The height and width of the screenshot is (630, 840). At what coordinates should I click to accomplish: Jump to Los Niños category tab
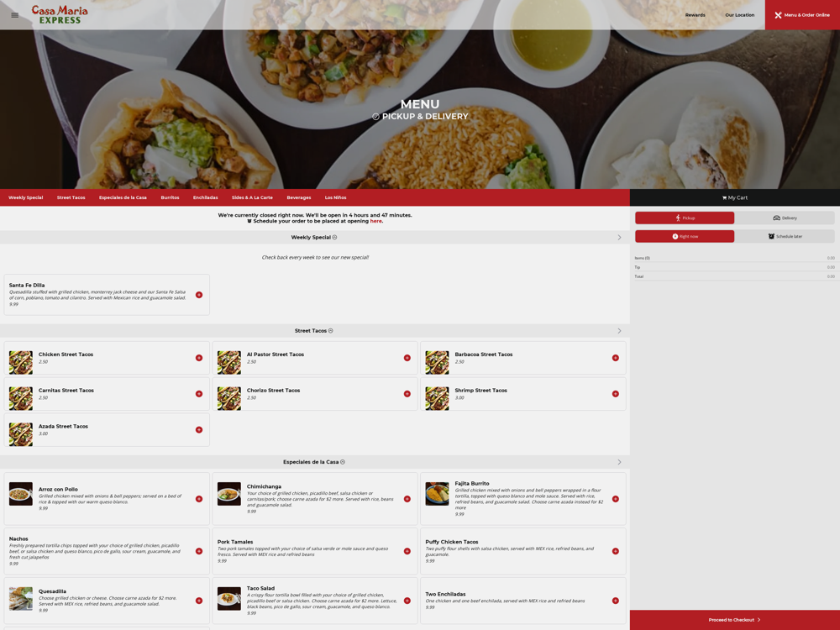(x=335, y=197)
